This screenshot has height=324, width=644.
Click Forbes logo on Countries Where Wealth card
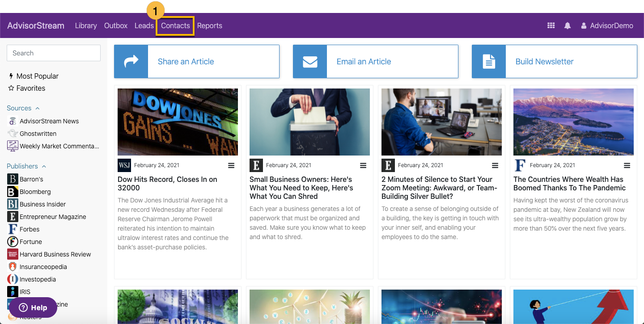tap(520, 165)
